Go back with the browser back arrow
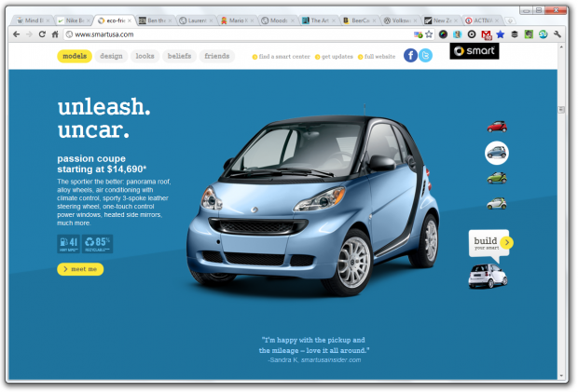This screenshot has height=392, width=578. [x=16, y=34]
